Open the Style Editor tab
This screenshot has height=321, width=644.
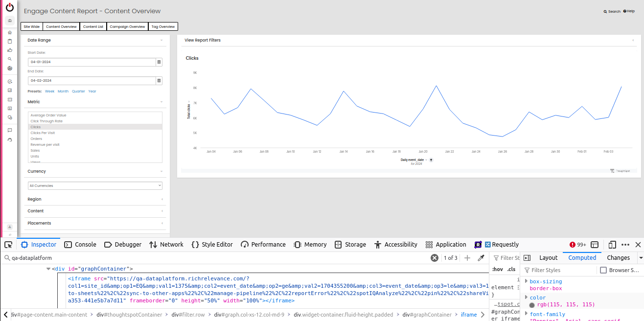[x=212, y=245]
